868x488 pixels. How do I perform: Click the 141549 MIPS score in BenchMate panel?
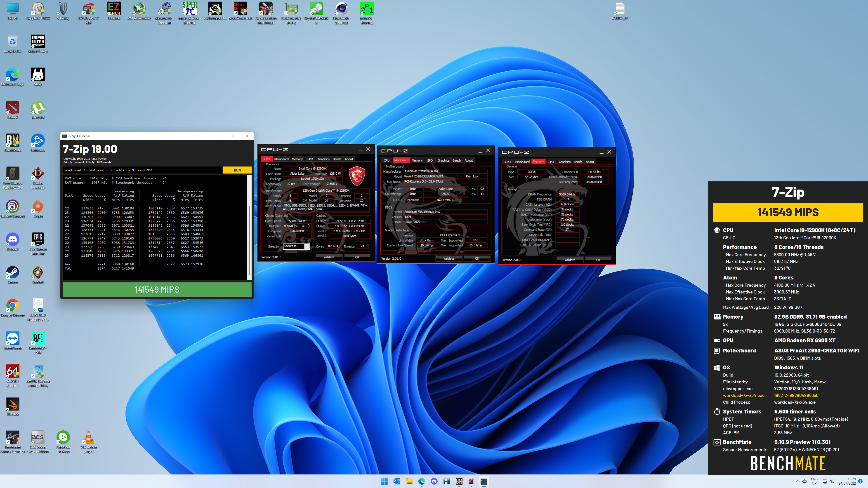pyautogui.click(x=788, y=213)
